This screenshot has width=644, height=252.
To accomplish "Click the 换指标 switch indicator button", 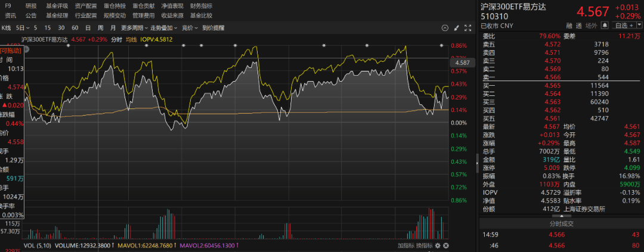I will coord(424,245).
